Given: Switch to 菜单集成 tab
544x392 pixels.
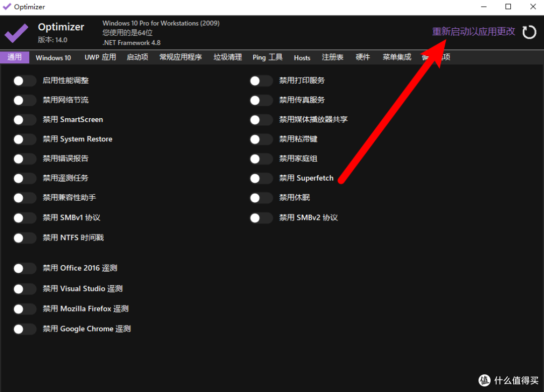Looking at the screenshot, I should pos(397,57).
